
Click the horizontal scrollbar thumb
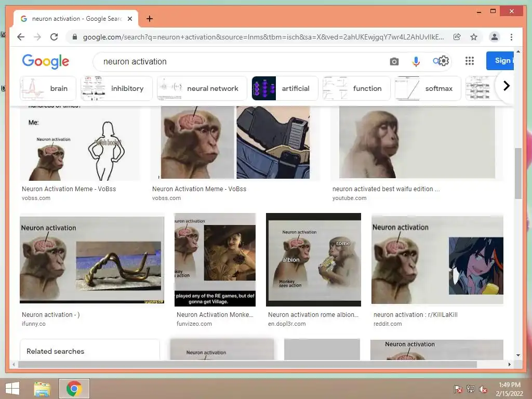(x=247, y=364)
